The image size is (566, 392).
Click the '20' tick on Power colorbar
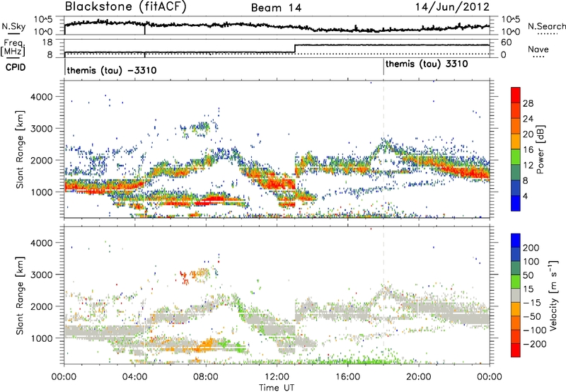(x=528, y=134)
